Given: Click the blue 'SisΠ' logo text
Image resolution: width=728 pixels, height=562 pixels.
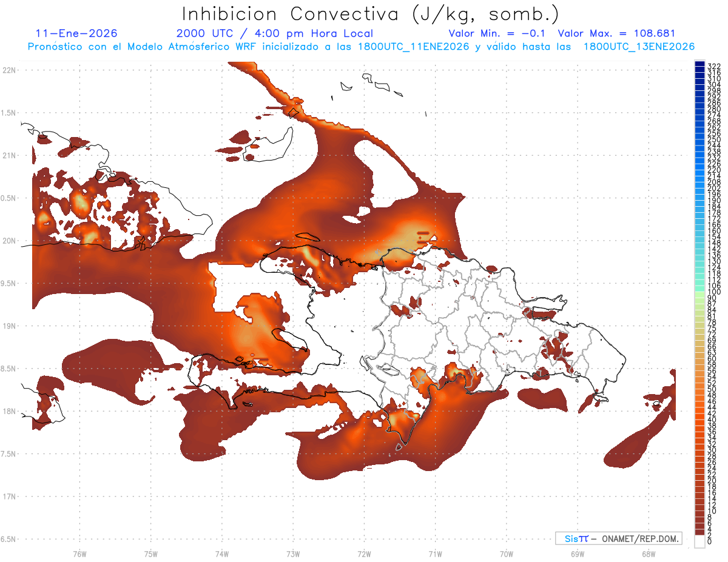Looking at the screenshot, I should pyautogui.click(x=576, y=538).
